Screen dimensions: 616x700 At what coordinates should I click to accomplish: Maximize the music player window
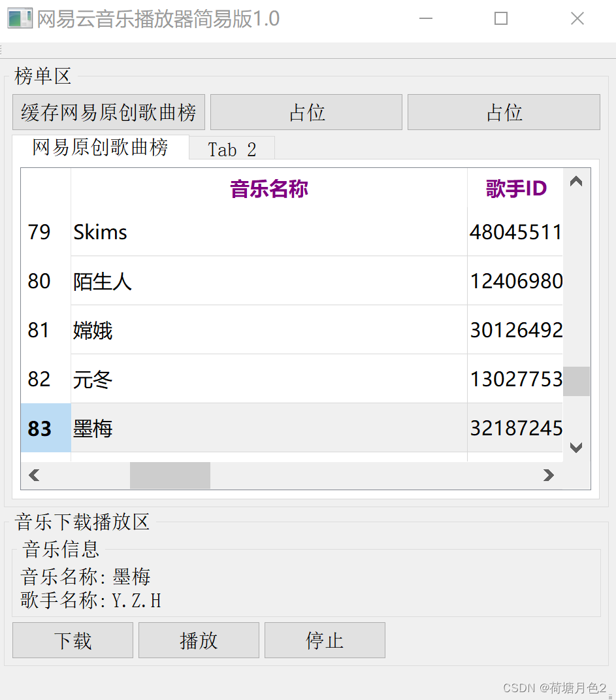(501, 18)
